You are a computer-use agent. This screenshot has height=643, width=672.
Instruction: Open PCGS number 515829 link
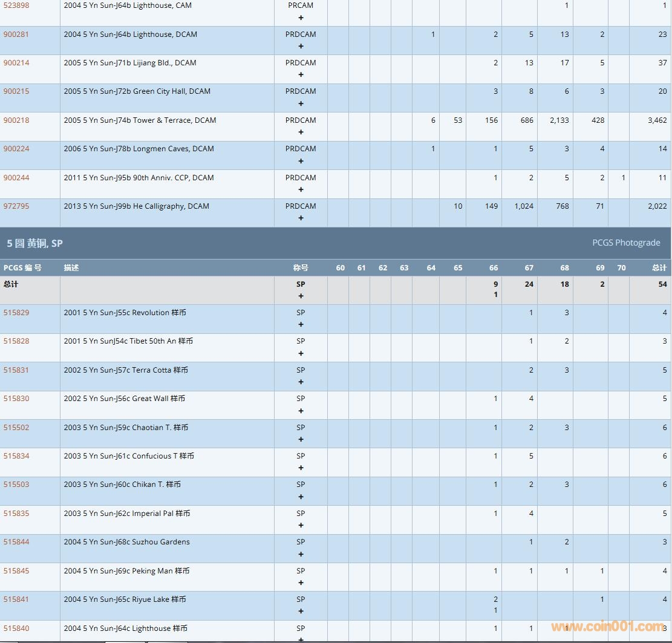(16, 313)
